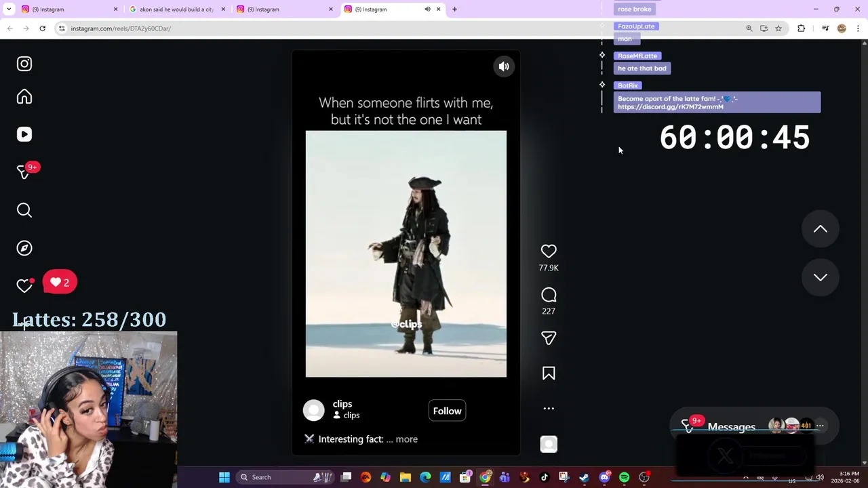The image size is (868, 488).
Task: Mute the reel's audio
Action: click(504, 66)
